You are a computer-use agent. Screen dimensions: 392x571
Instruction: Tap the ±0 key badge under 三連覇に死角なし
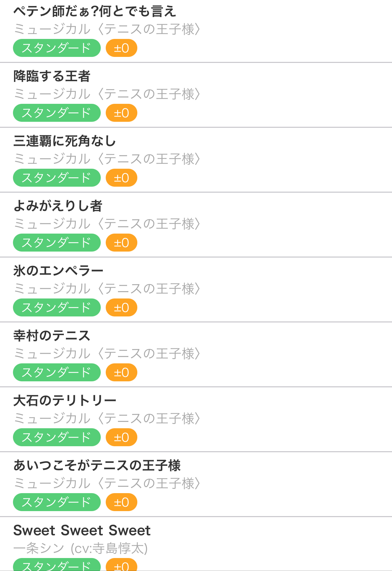(121, 178)
